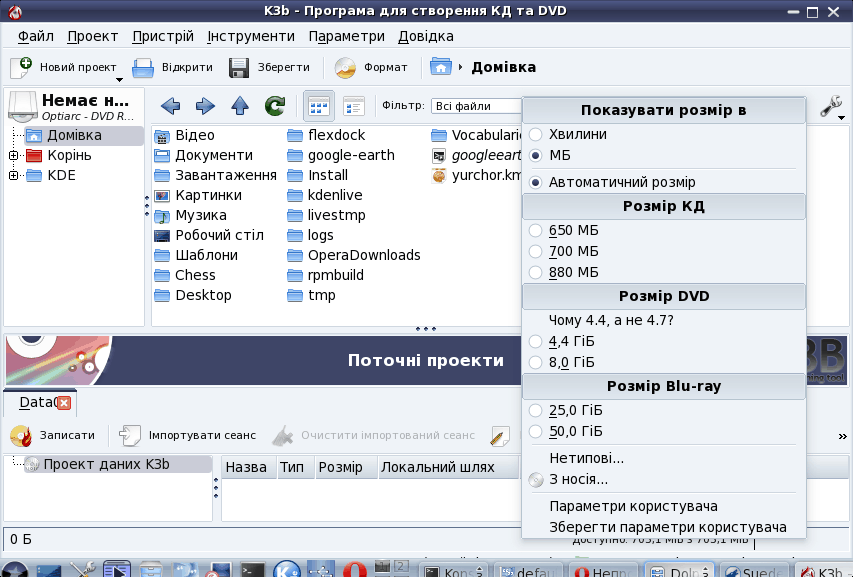Click the Записати burn button

click(x=53, y=436)
